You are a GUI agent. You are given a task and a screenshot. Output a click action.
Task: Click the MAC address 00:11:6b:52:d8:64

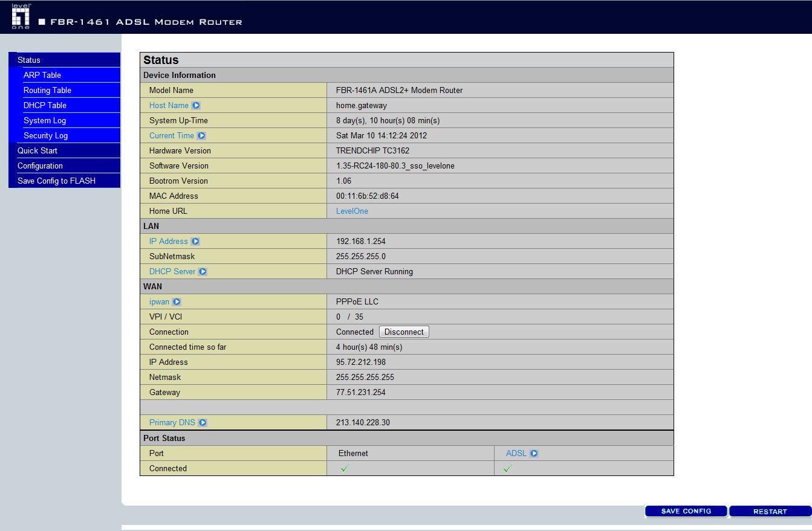click(368, 196)
